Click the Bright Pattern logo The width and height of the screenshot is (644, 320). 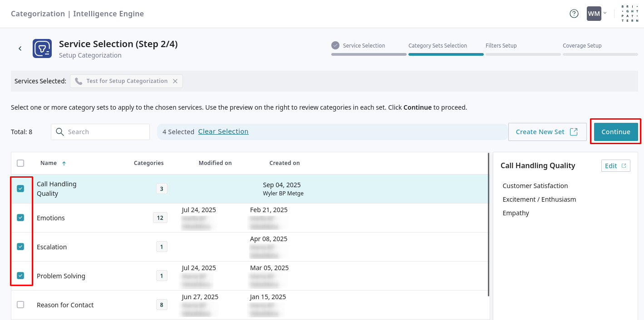[x=629, y=14]
